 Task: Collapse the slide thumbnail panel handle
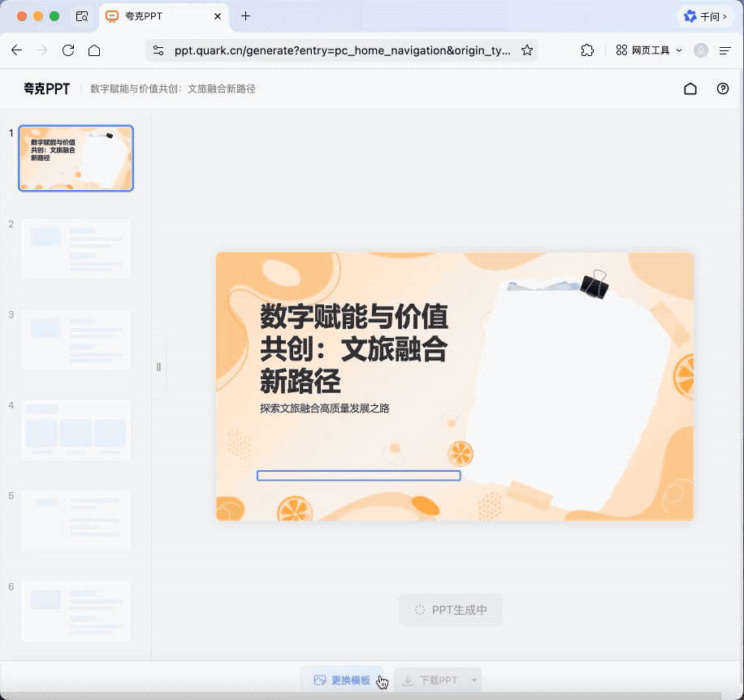(158, 367)
